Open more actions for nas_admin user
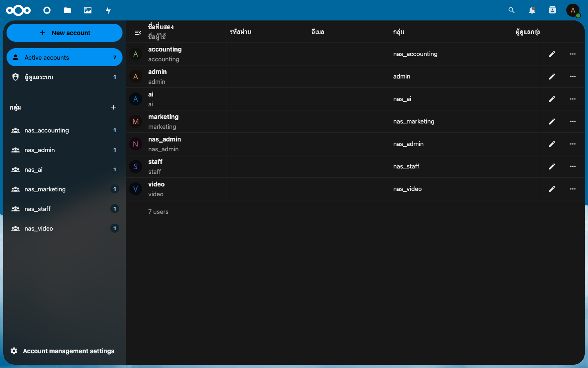Image resolution: width=588 pixels, height=368 pixels. tap(573, 144)
